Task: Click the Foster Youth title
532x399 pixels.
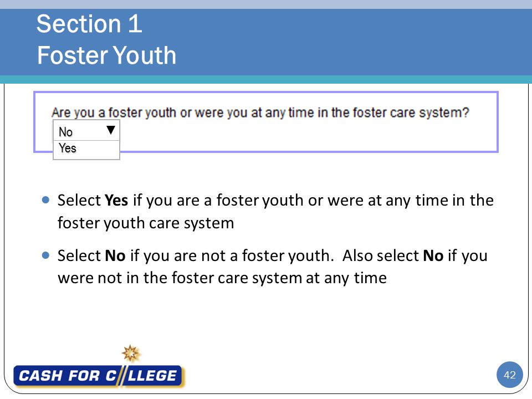Action: point(107,55)
